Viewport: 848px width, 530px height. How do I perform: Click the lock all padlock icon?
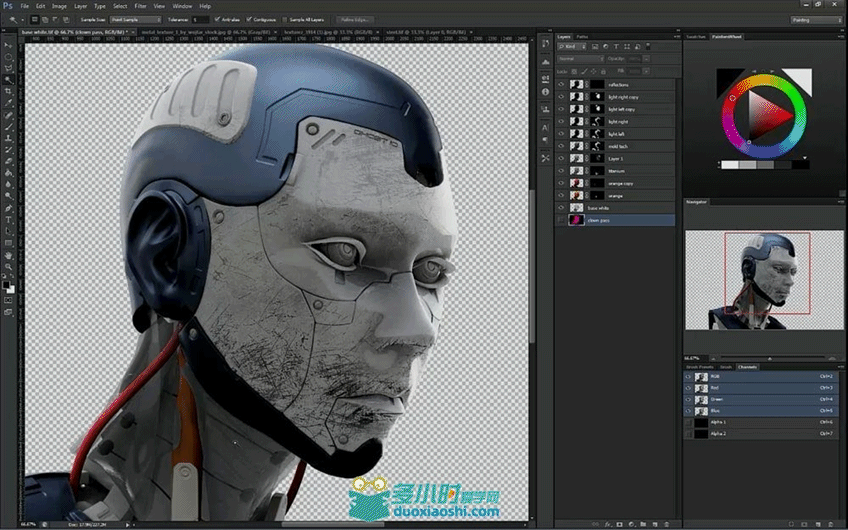point(603,71)
